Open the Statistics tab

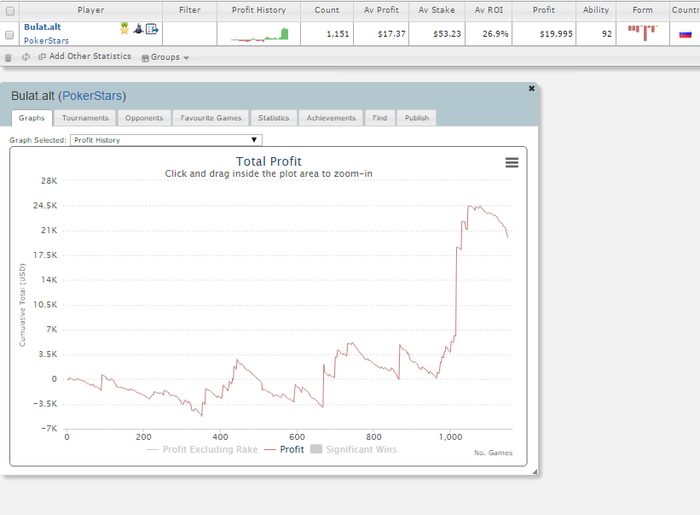point(274,118)
